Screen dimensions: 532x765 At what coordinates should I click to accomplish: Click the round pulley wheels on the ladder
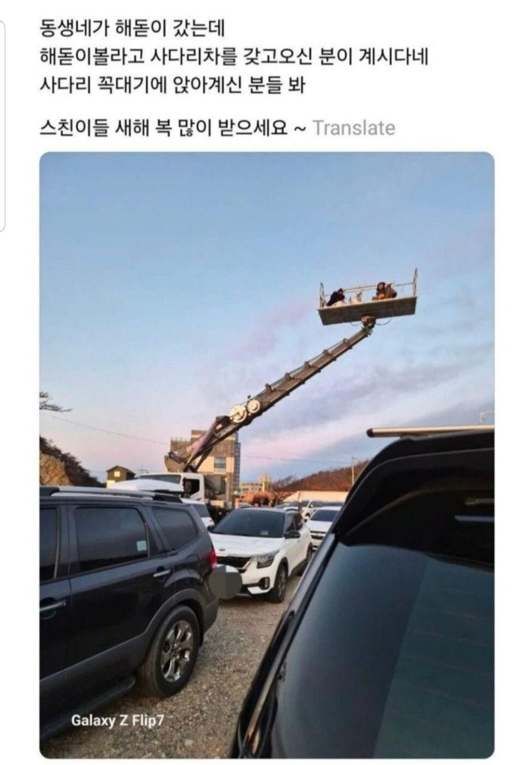[245, 410]
